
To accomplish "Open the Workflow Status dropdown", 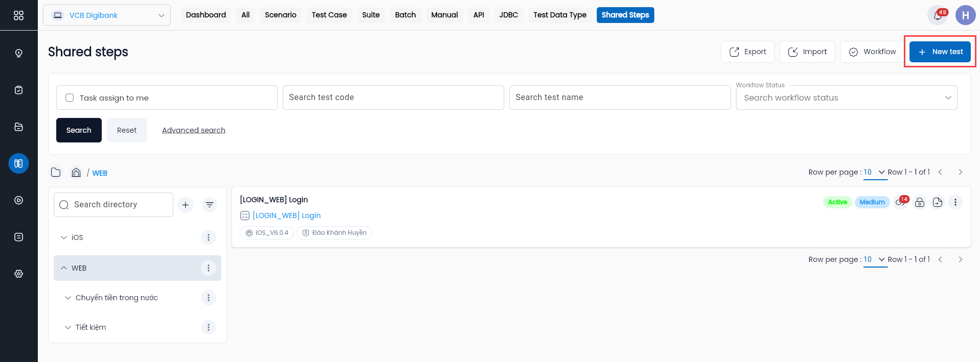I will 847,98.
